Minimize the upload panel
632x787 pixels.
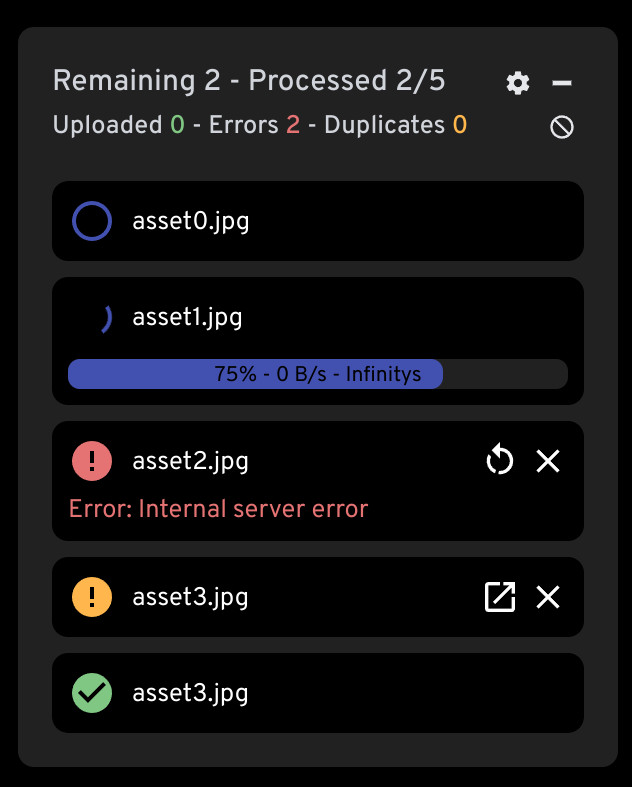click(562, 83)
